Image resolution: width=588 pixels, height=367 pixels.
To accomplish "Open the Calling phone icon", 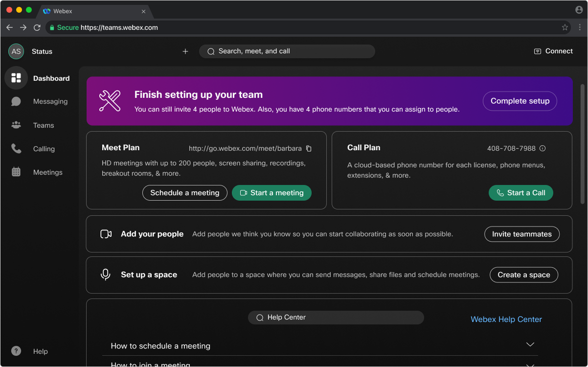I will pyautogui.click(x=16, y=149).
